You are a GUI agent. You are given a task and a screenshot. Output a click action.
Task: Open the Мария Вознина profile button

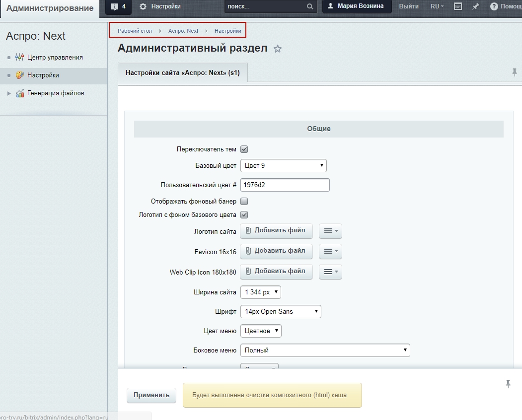point(357,6)
